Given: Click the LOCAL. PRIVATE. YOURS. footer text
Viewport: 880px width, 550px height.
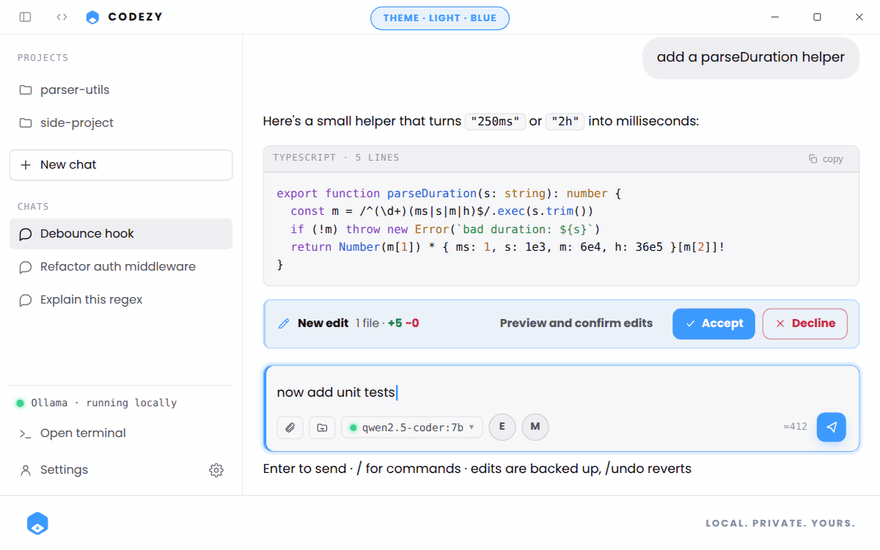Looking at the screenshot, I should pyautogui.click(x=780, y=523).
